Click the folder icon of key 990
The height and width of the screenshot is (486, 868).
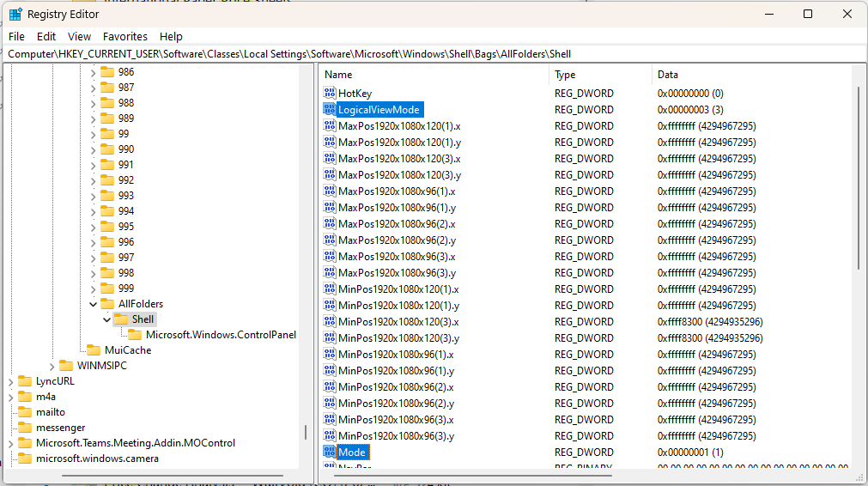pyautogui.click(x=107, y=149)
